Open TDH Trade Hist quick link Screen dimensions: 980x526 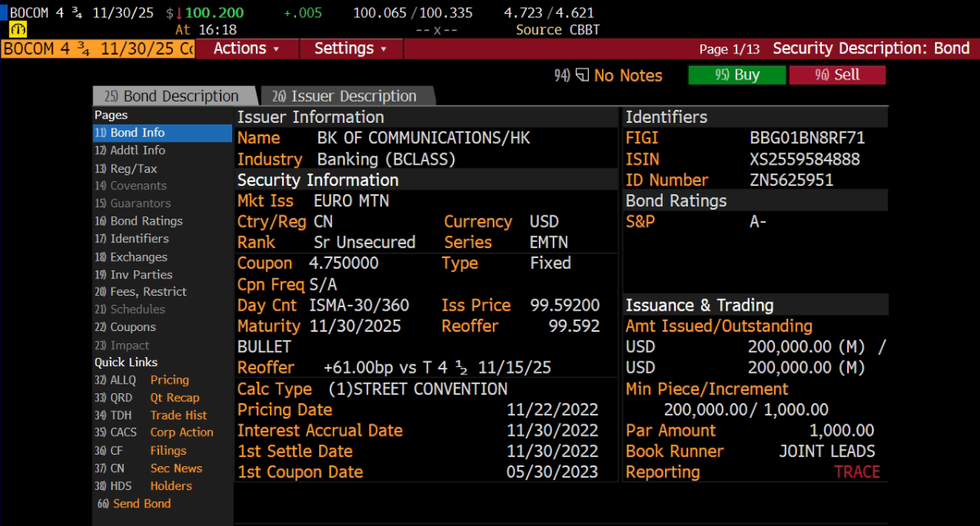coord(151,415)
